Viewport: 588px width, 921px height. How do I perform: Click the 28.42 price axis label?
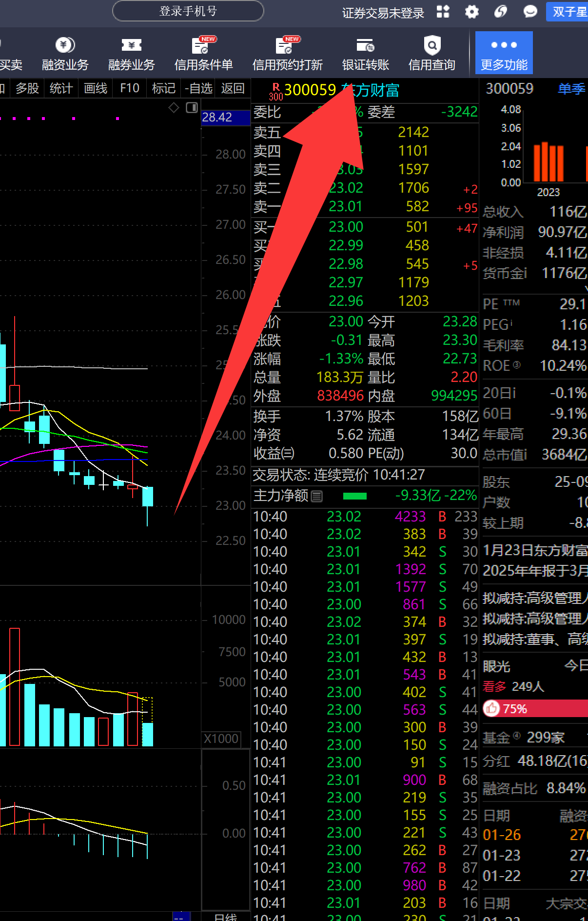pyautogui.click(x=226, y=118)
